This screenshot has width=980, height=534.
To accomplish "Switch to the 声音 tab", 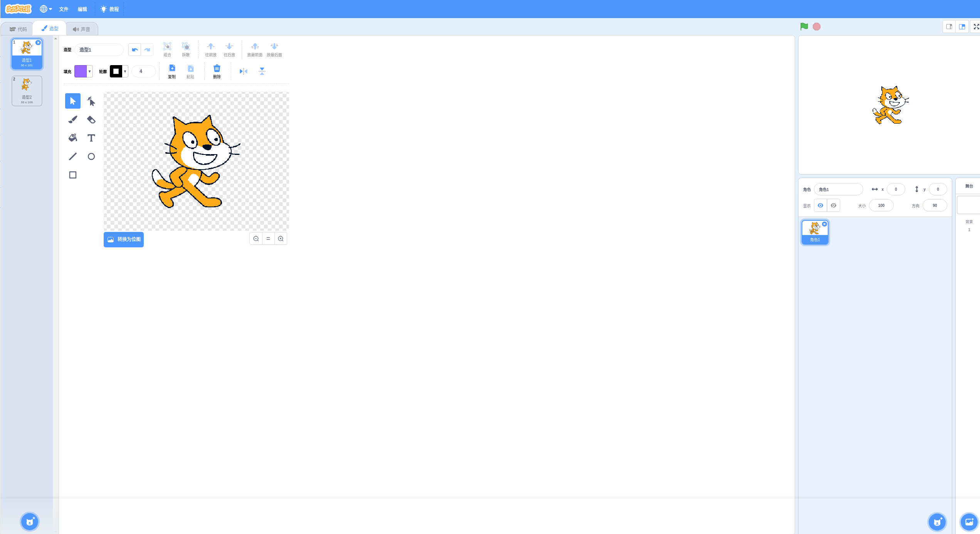I will (82, 29).
